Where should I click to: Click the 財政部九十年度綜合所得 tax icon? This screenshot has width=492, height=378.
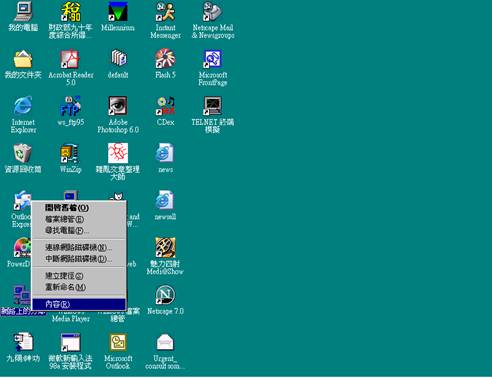pyautogui.click(x=71, y=11)
